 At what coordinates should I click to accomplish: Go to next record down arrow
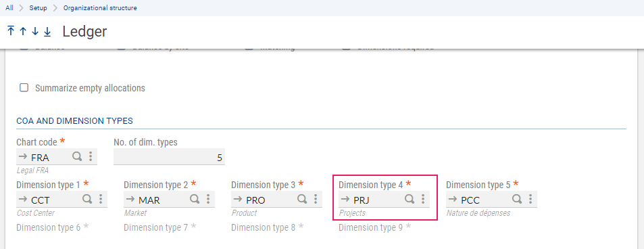[x=35, y=31]
